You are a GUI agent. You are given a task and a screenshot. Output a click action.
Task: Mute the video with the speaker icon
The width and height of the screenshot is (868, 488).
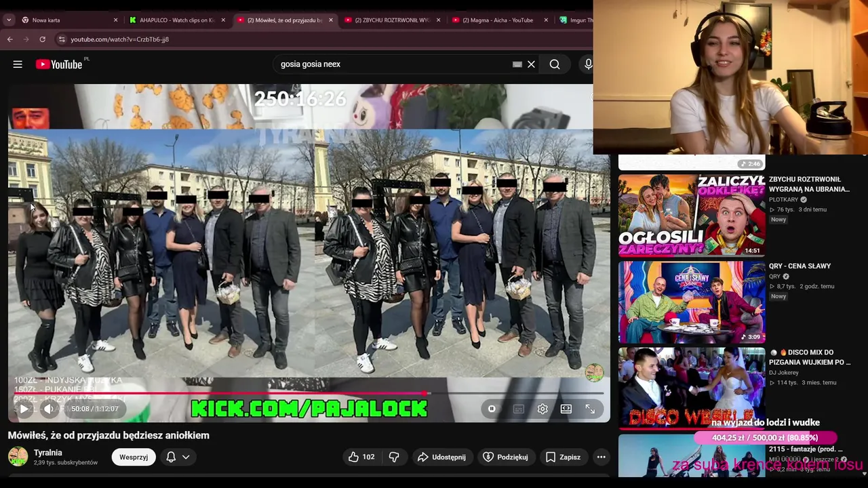pos(49,409)
